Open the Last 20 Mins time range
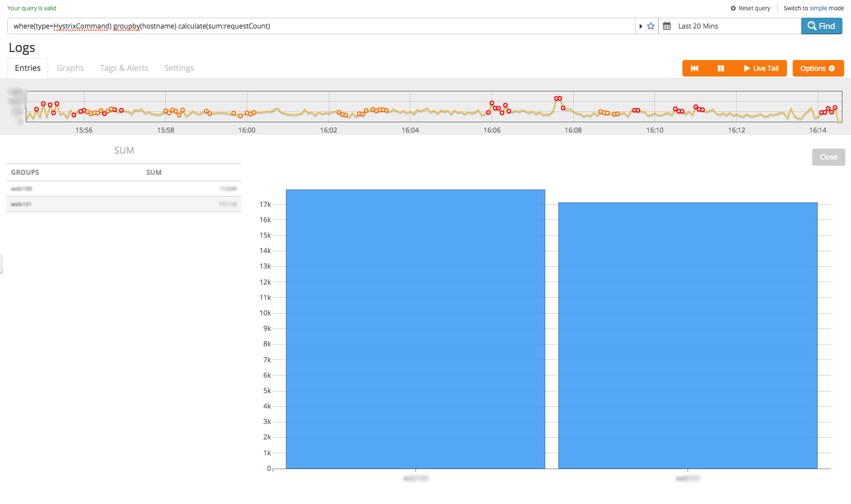The image size is (851, 504). click(698, 26)
